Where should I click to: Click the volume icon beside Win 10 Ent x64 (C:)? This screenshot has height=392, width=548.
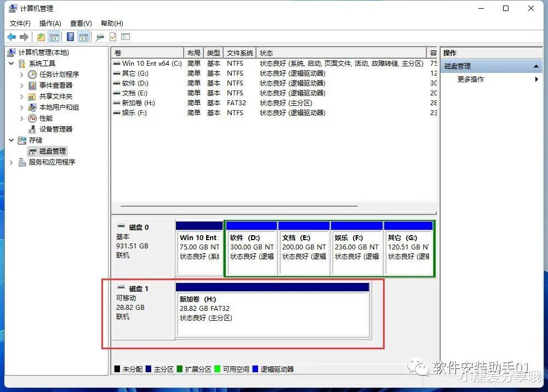117,64
